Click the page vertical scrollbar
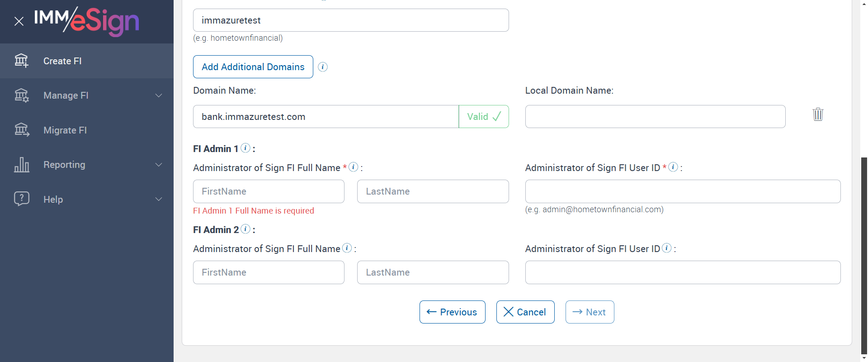The height and width of the screenshot is (362, 868). pyautogui.click(x=864, y=253)
